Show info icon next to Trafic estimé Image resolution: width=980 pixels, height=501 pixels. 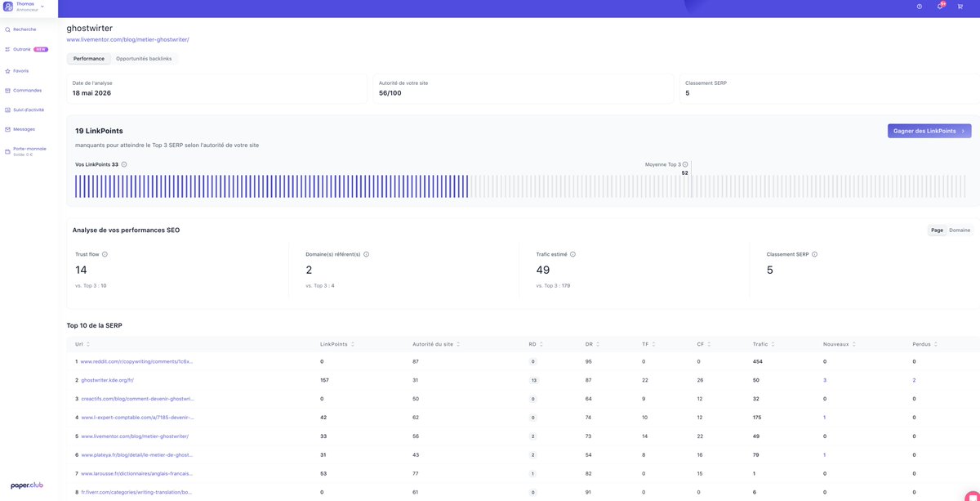pyautogui.click(x=572, y=254)
